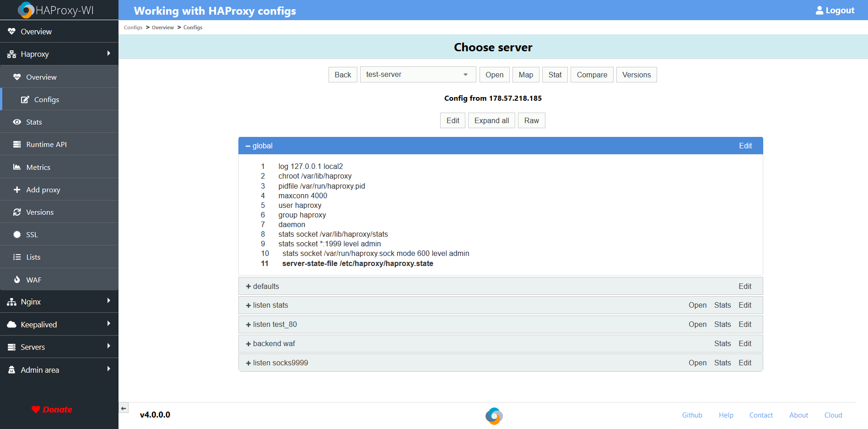Open the SSL section in sidebar
The height and width of the screenshot is (429, 868).
tap(32, 234)
